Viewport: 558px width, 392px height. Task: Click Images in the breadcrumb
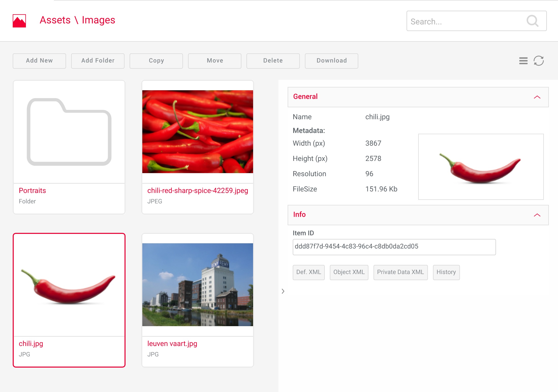(x=99, y=20)
